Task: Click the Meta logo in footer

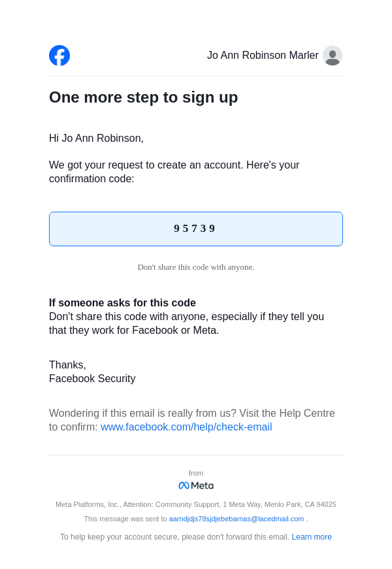Action: [x=196, y=485]
